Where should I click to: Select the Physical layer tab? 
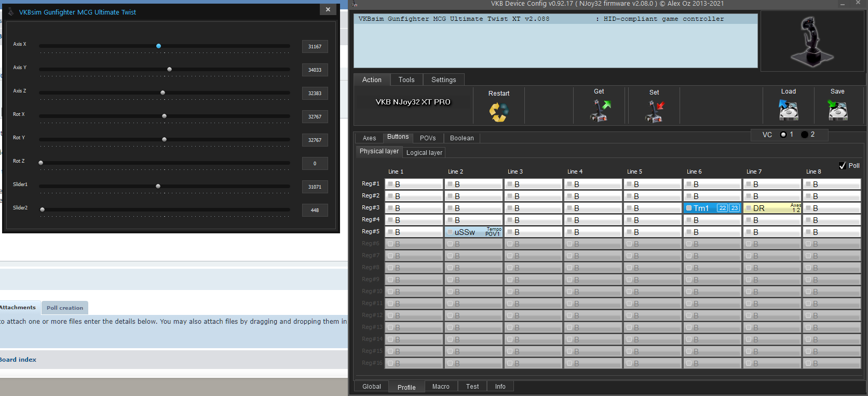(379, 151)
